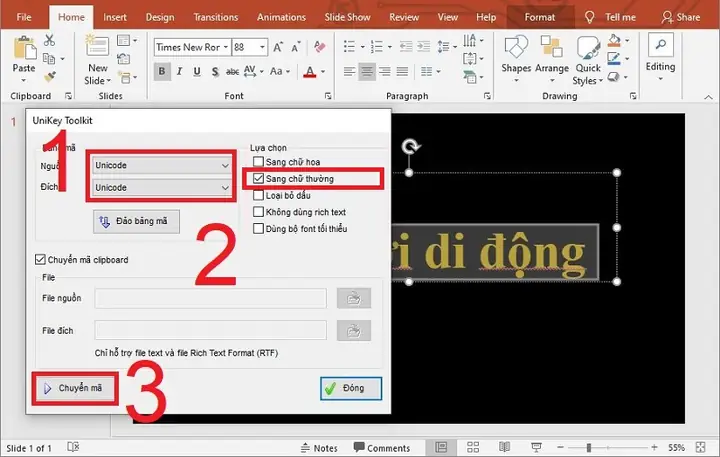720x457 pixels.
Task: Switch to Slide Sorter view
Action: point(473,447)
